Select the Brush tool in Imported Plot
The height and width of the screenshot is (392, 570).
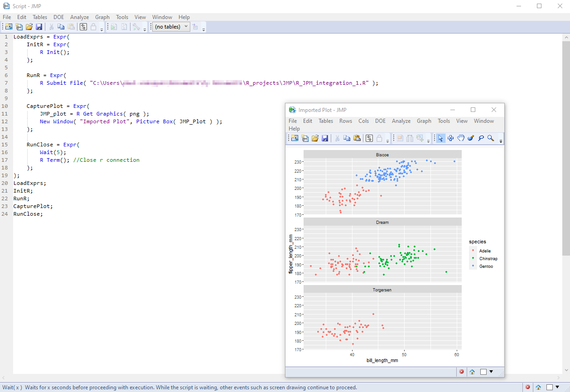[x=471, y=138]
